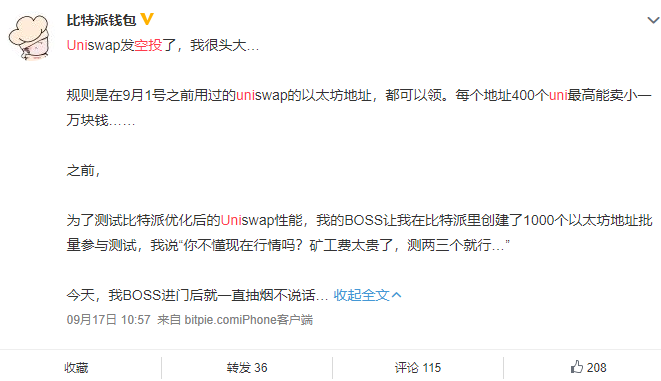Open comments via 评论 115

(418, 368)
